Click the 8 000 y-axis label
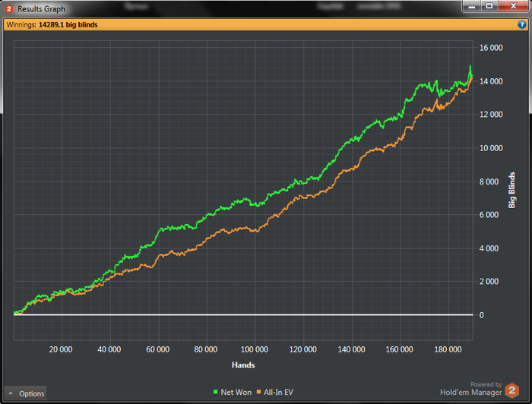Screen dimensions: 532x404 (x=489, y=181)
